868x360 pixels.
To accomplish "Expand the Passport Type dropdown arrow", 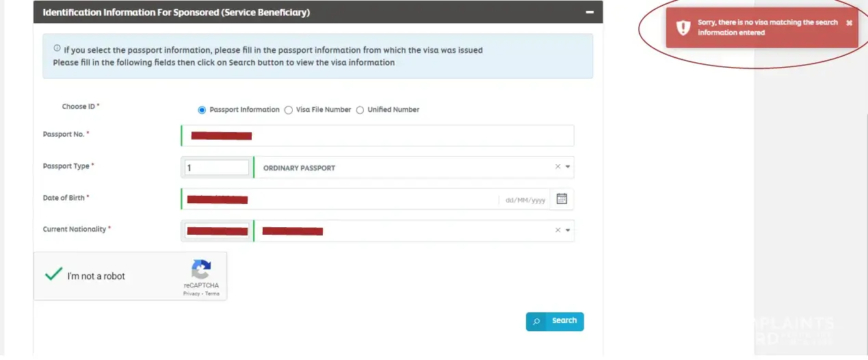I will (568, 167).
